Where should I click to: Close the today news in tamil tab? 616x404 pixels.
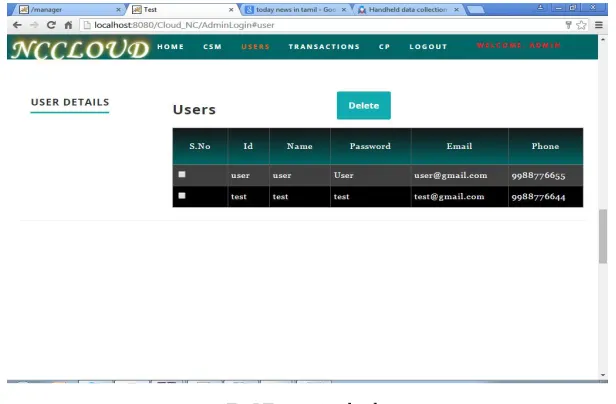(344, 9)
